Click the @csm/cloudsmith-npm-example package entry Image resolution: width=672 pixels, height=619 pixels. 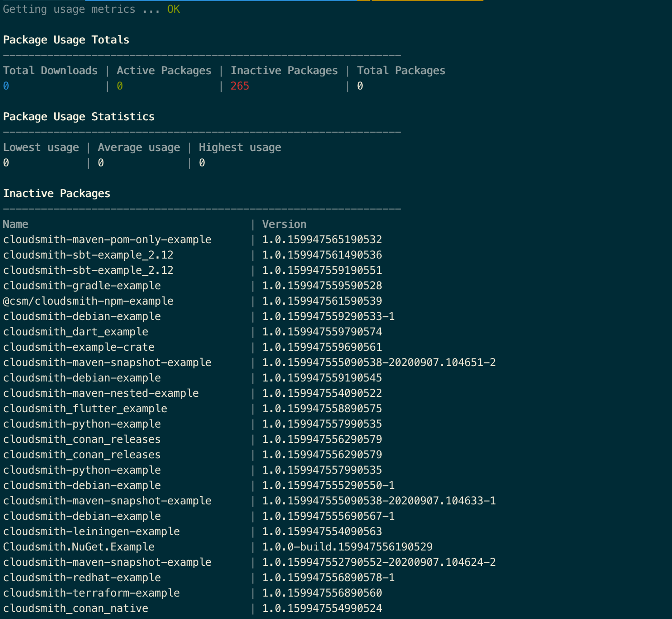[88, 301]
